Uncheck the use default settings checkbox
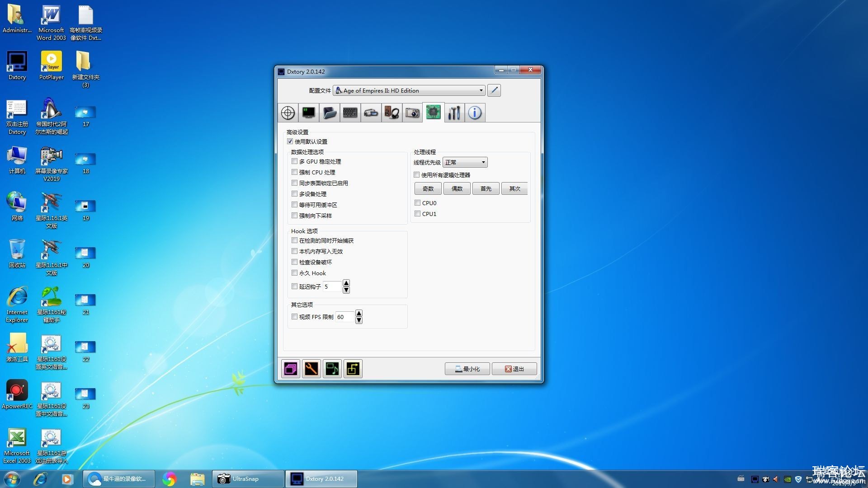 point(290,141)
